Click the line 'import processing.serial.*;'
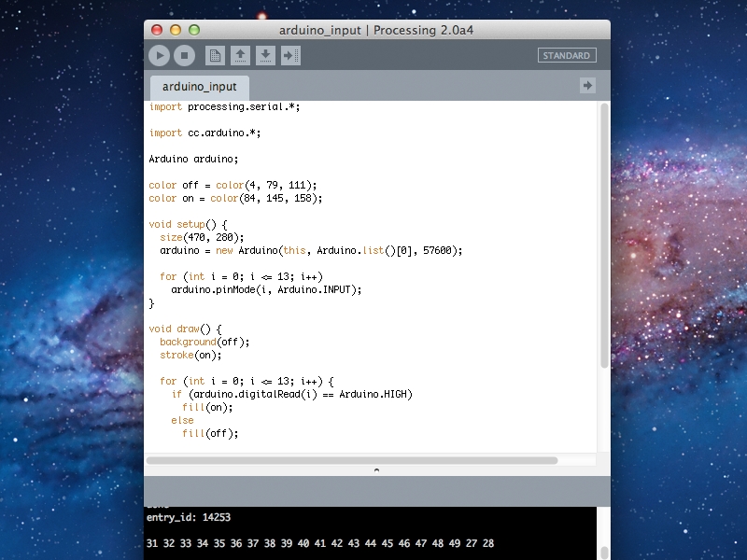The height and width of the screenshot is (560, 747). click(x=224, y=107)
